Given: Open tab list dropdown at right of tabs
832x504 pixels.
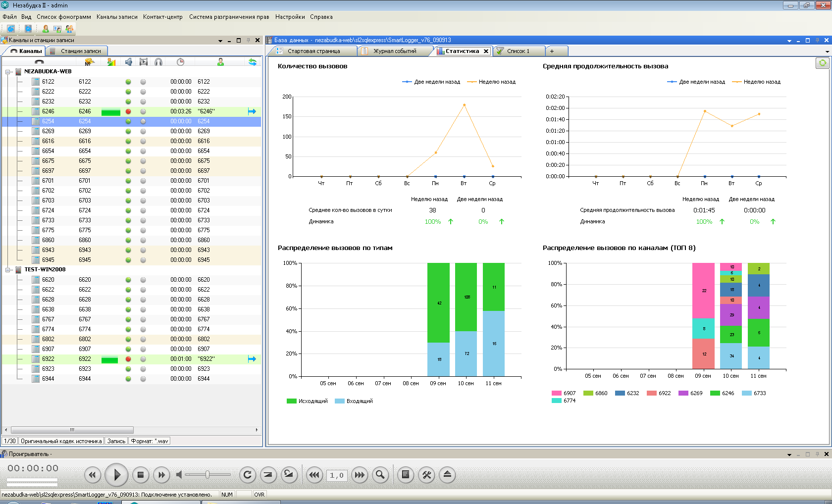Looking at the screenshot, I should [x=827, y=51].
